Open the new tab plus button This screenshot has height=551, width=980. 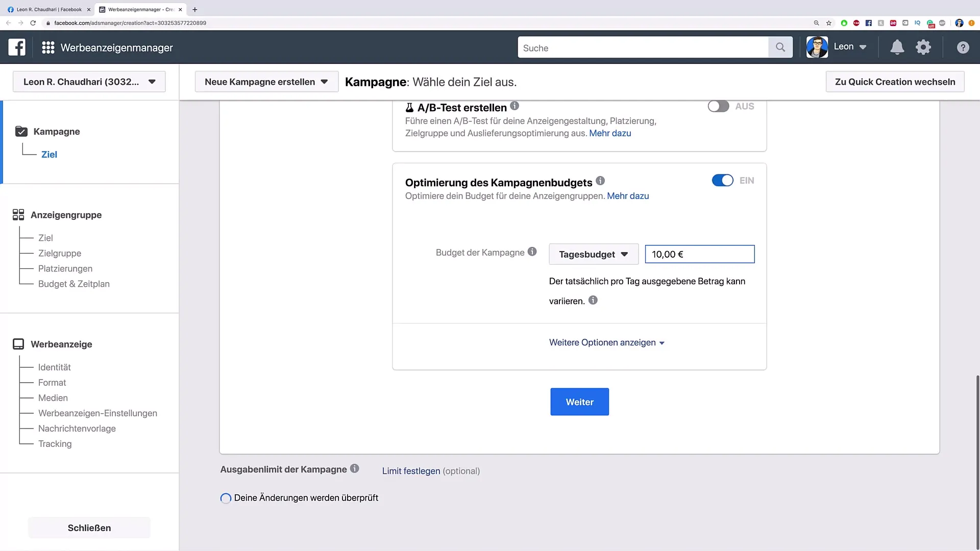click(194, 9)
